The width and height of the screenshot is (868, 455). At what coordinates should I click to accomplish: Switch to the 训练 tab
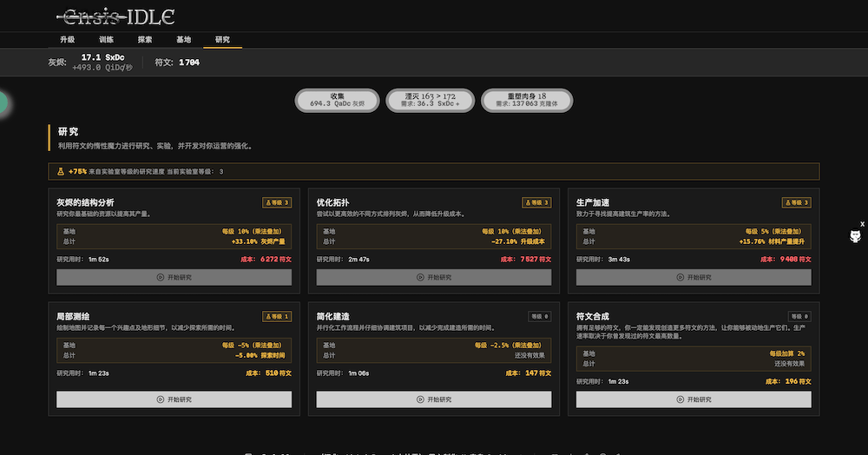click(106, 40)
